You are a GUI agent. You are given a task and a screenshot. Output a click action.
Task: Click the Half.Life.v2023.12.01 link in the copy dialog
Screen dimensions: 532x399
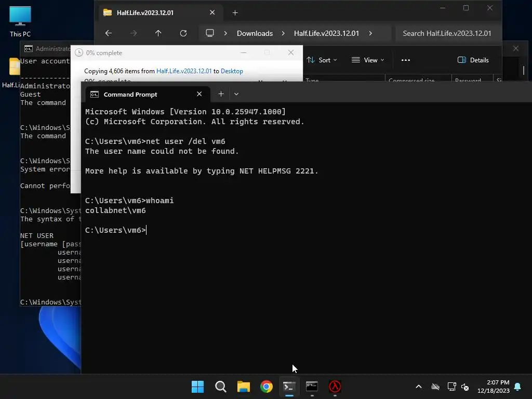pos(184,71)
